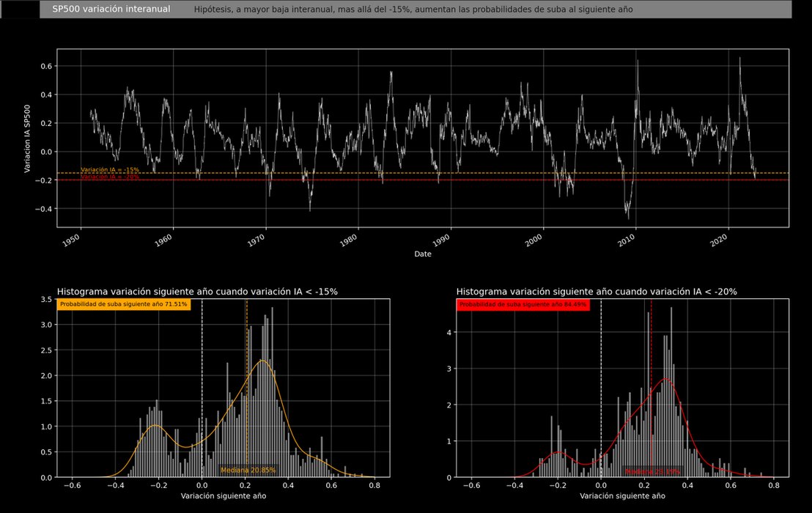Click the orange 'Probabilidad de suba 71.51%' legend box

124,304
